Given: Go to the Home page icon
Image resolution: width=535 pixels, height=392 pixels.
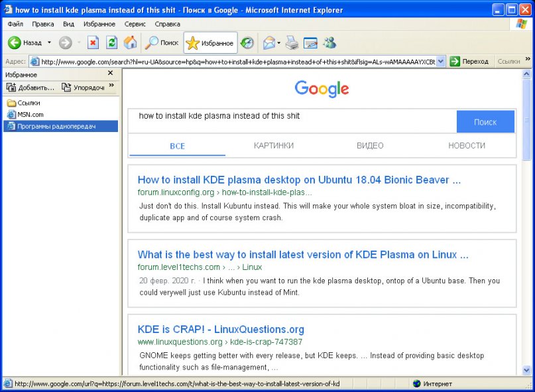Looking at the screenshot, I should coord(130,42).
